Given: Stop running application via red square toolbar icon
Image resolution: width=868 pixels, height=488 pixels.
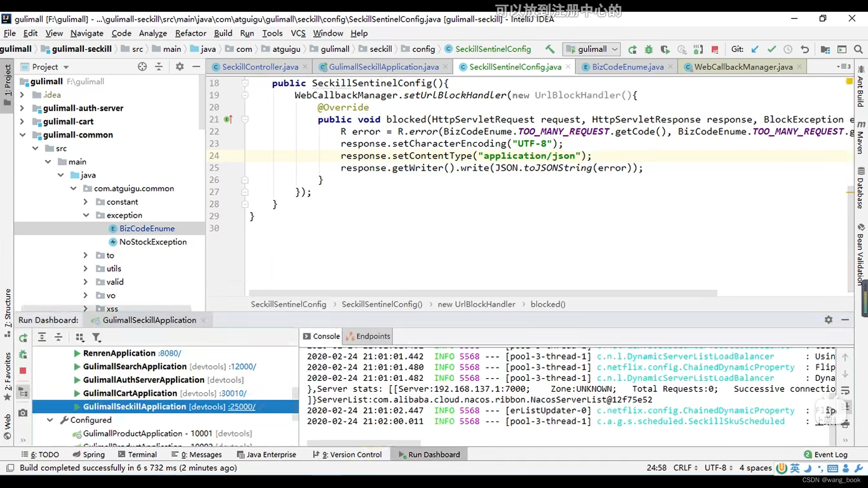Looking at the screenshot, I should click(715, 49).
